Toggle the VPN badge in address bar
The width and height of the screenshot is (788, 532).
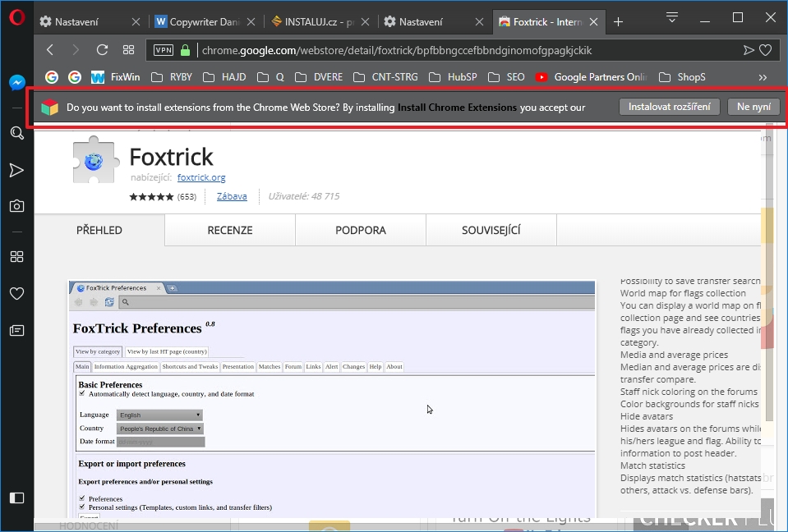(x=164, y=50)
